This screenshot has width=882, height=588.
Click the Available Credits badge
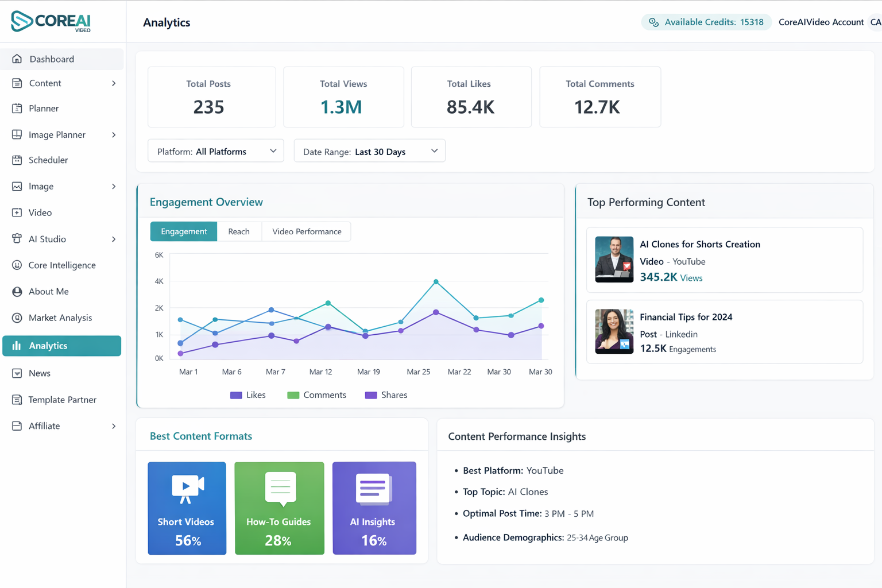click(x=706, y=22)
